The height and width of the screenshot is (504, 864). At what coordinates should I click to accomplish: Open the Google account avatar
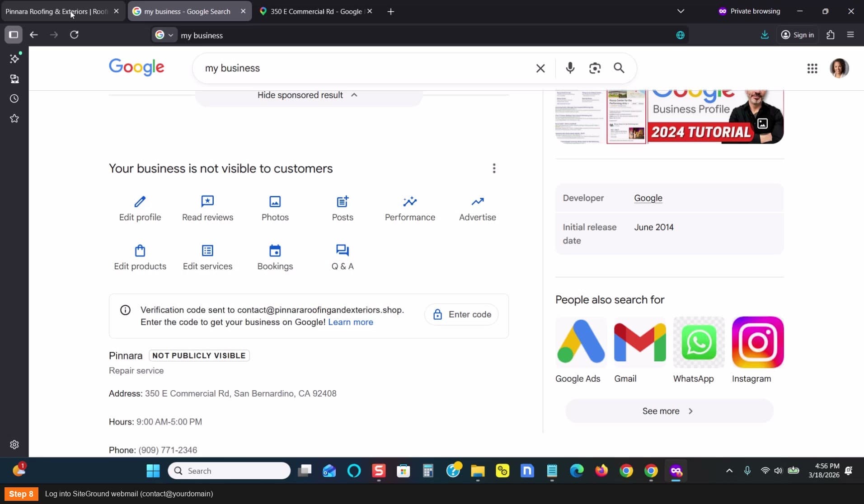pos(839,68)
